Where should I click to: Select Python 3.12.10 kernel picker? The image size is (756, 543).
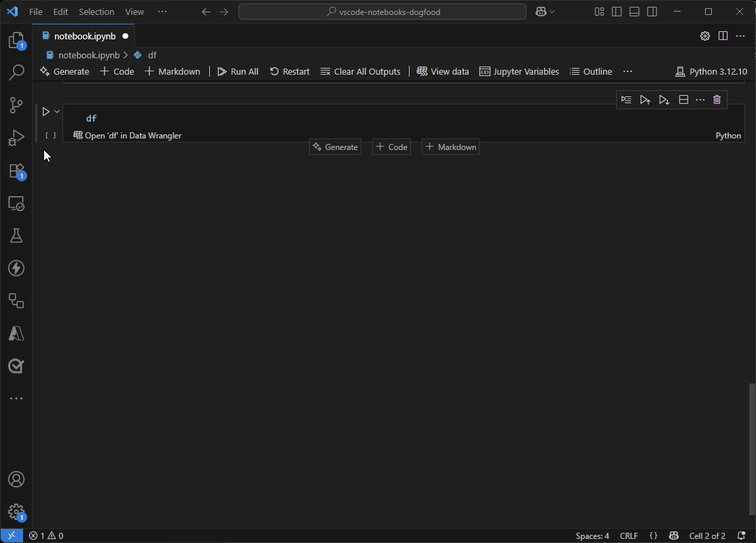tap(711, 71)
